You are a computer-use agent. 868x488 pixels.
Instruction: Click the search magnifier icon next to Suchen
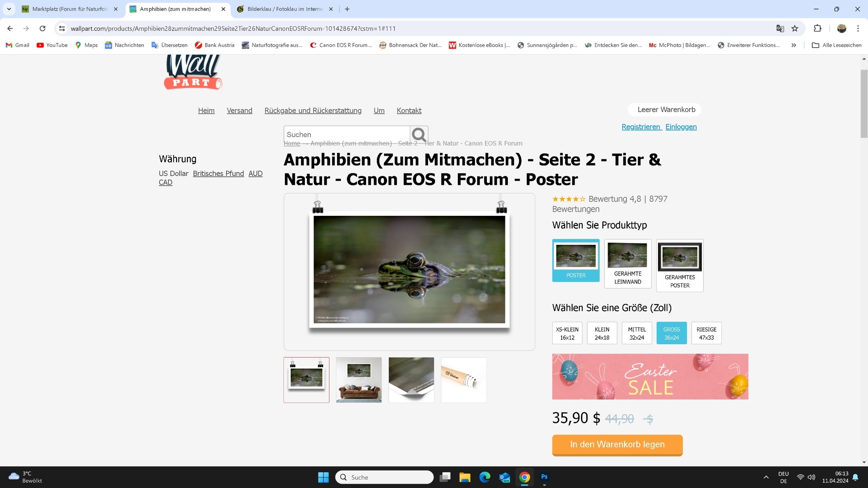pyautogui.click(x=418, y=134)
